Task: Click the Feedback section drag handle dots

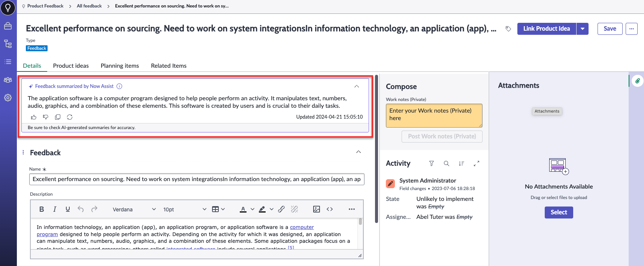Action: [x=23, y=152]
